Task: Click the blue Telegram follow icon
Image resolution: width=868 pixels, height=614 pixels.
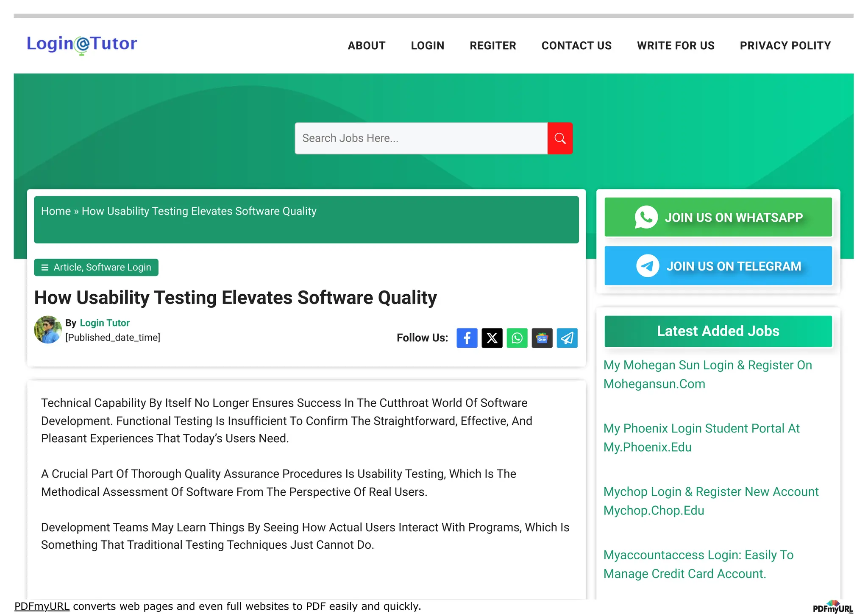Action: (x=567, y=338)
